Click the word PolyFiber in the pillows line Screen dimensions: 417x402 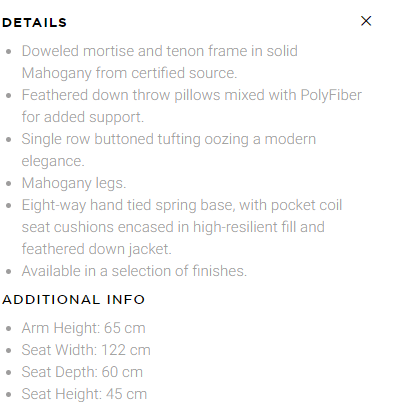click(x=331, y=95)
